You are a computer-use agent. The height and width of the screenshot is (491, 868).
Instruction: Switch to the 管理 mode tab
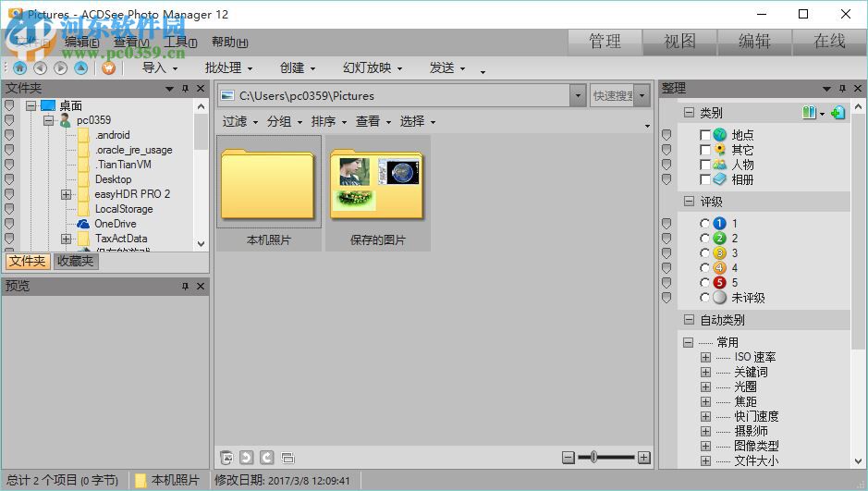pos(605,42)
